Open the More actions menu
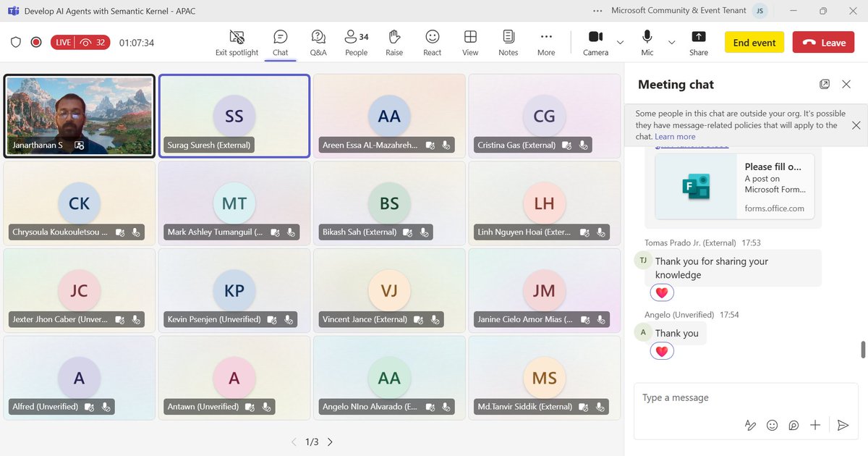Image resolution: width=868 pixels, height=456 pixels. pyautogui.click(x=546, y=43)
